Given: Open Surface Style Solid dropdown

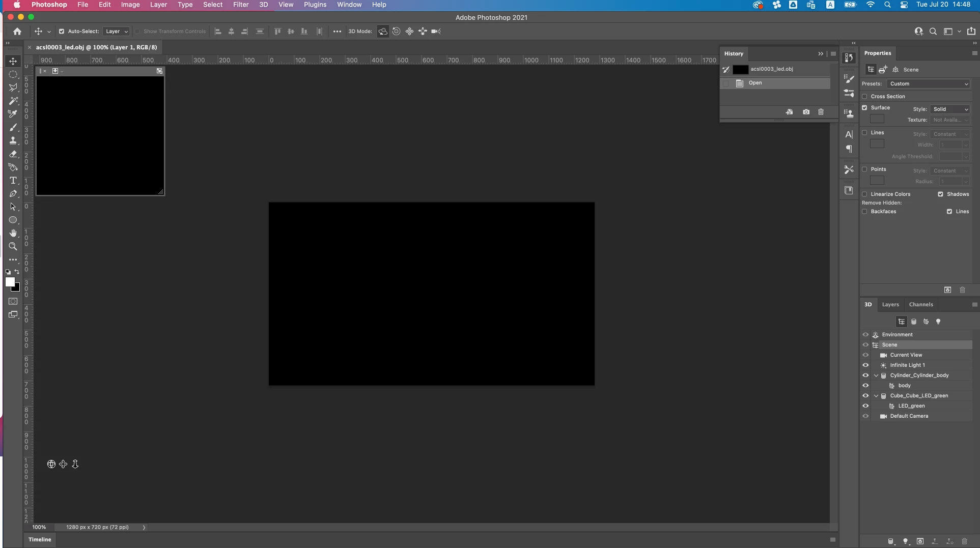Looking at the screenshot, I should pos(950,109).
